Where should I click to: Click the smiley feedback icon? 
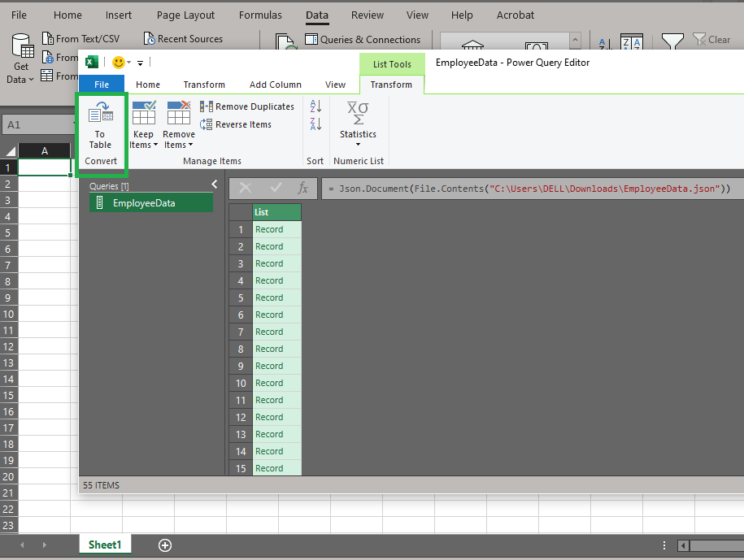click(118, 62)
